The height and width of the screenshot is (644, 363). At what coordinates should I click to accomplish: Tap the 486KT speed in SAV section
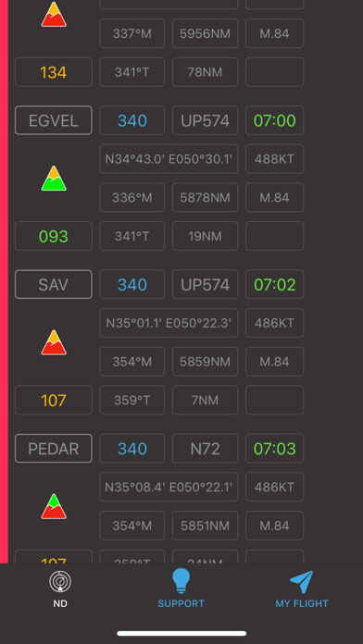pyautogui.click(x=275, y=323)
